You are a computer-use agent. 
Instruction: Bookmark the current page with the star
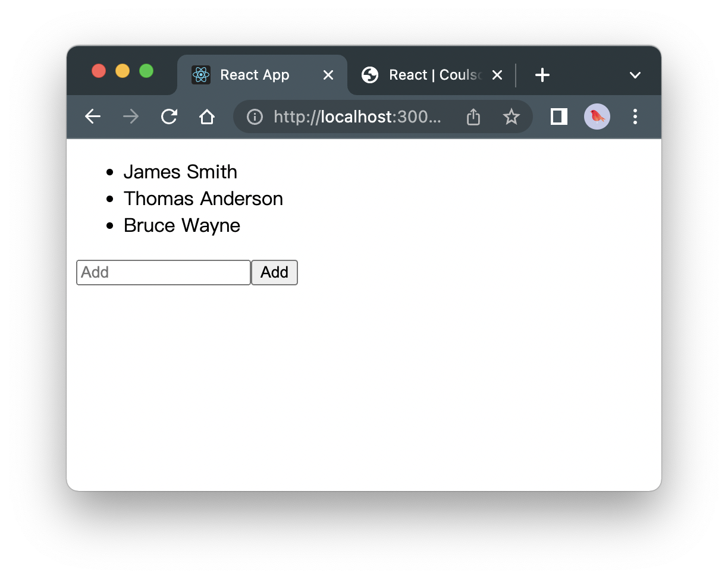(512, 117)
